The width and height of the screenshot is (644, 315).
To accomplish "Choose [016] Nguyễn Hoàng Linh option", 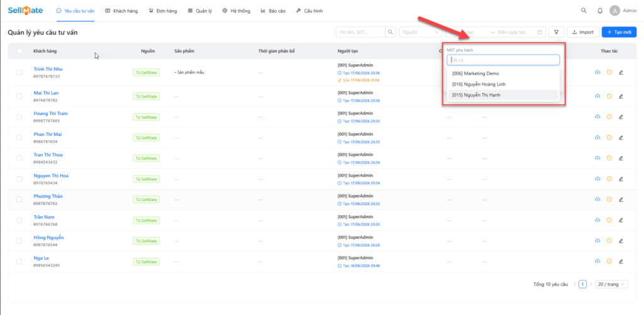I will tap(504, 84).
